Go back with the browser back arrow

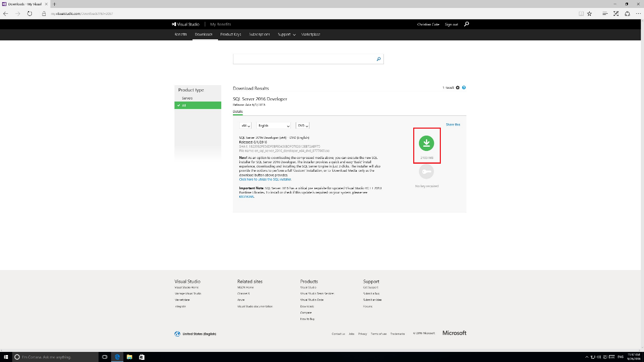click(5, 13)
